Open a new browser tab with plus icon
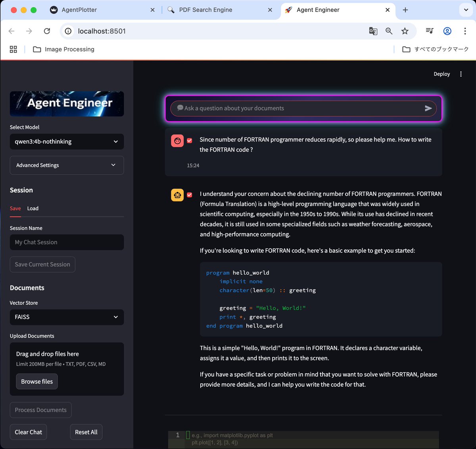Viewport: 476px width, 449px height. [x=405, y=10]
